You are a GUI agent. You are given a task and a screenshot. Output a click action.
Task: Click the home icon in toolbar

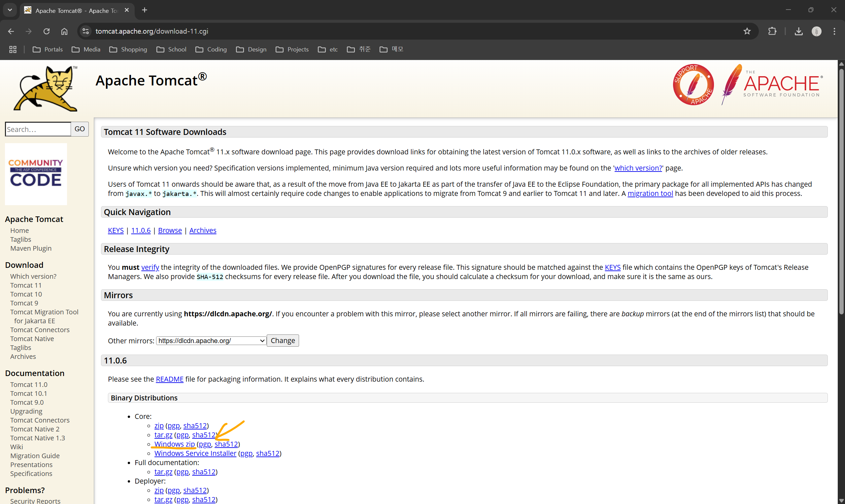[64, 31]
